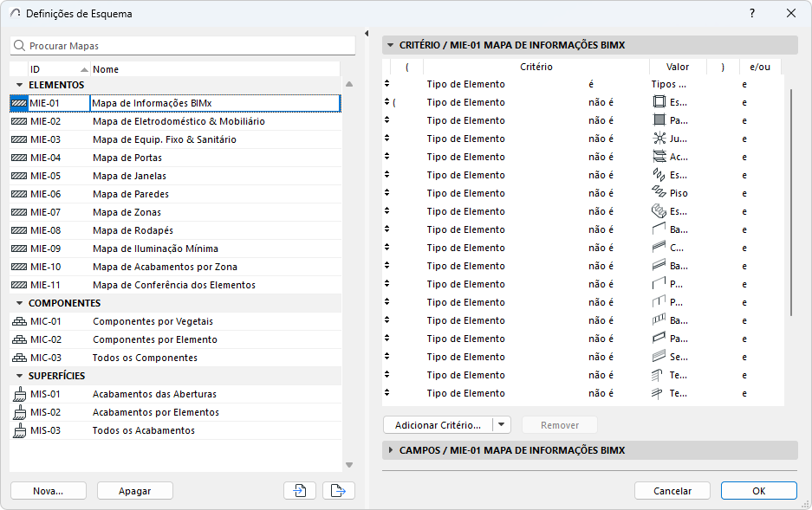This screenshot has height=510, width=812.
Task: Select the Mapa de Portas schema
Action: tap(127, 158)
